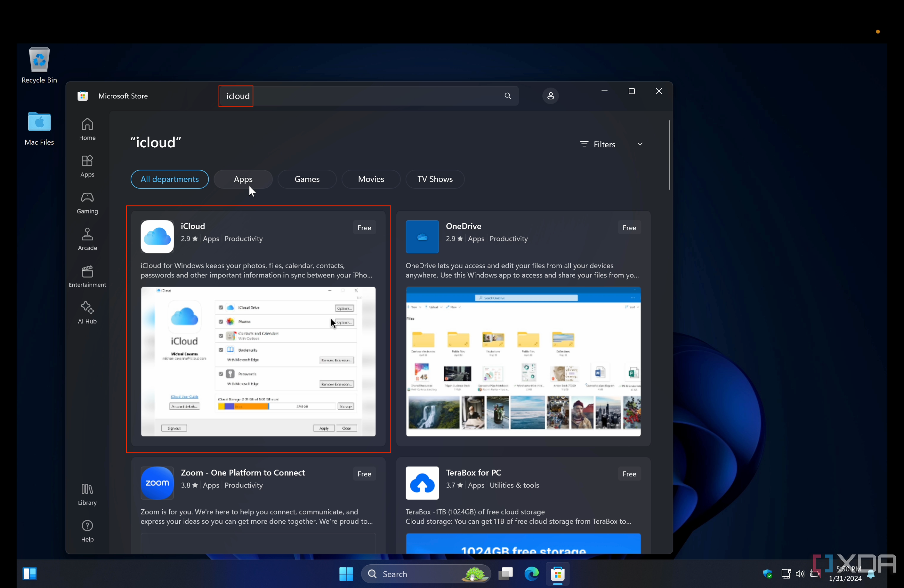Select the Apps filter tab
The image size is (904, 588).
(x=243, y=179)
